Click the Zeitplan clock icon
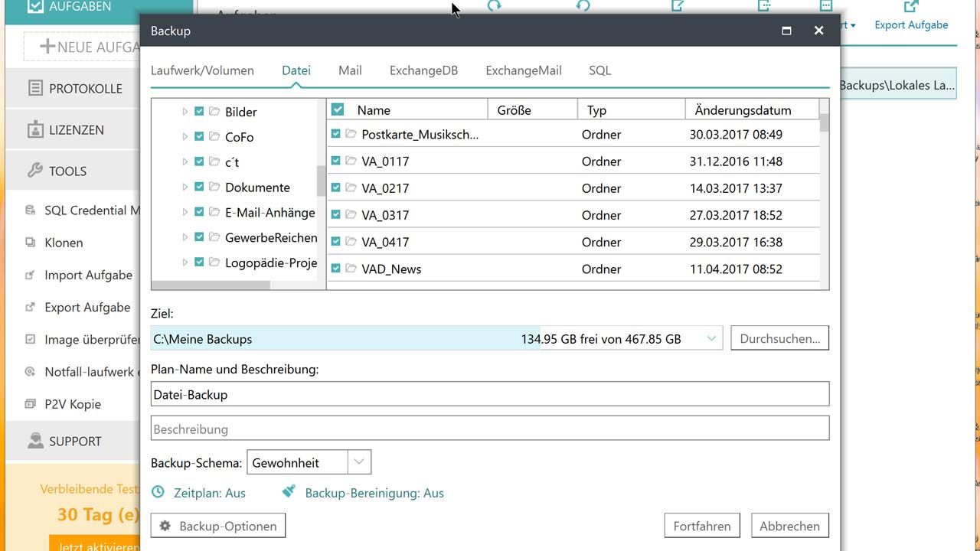 [x=158, y=492]
